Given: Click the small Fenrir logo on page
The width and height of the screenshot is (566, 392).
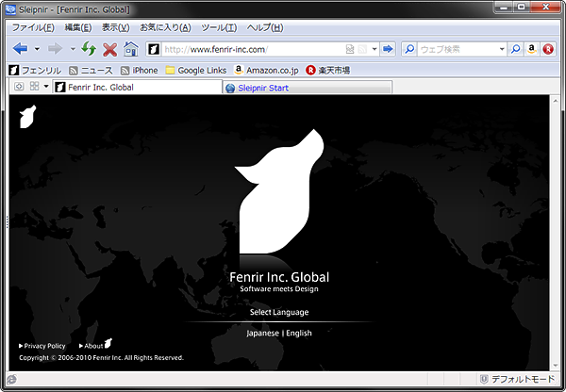Looking at the screenshot, I should click(27, 117).
